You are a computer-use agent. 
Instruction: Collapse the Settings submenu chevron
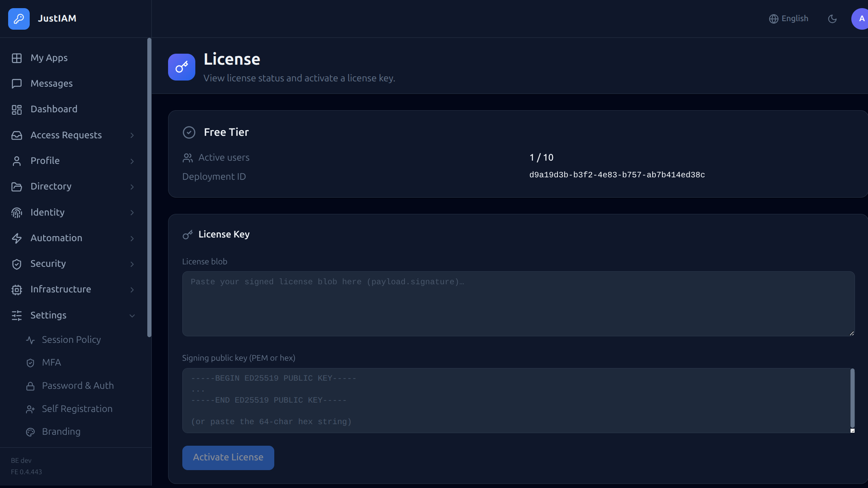click(x=132, y=316)
